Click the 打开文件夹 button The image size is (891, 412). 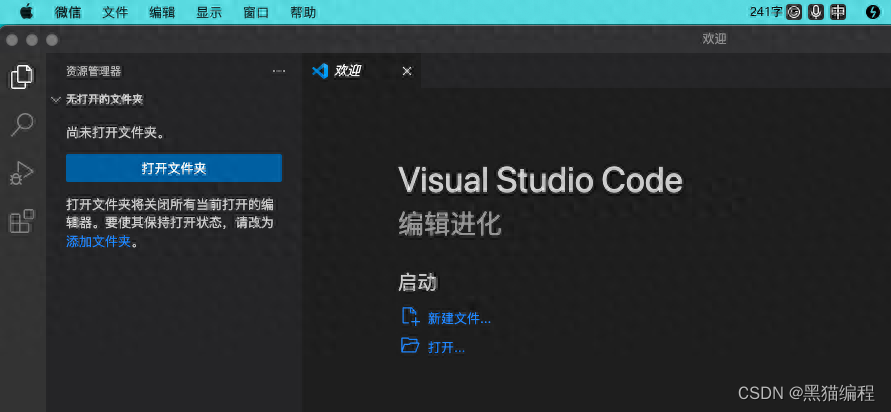[x=174, y=168]
